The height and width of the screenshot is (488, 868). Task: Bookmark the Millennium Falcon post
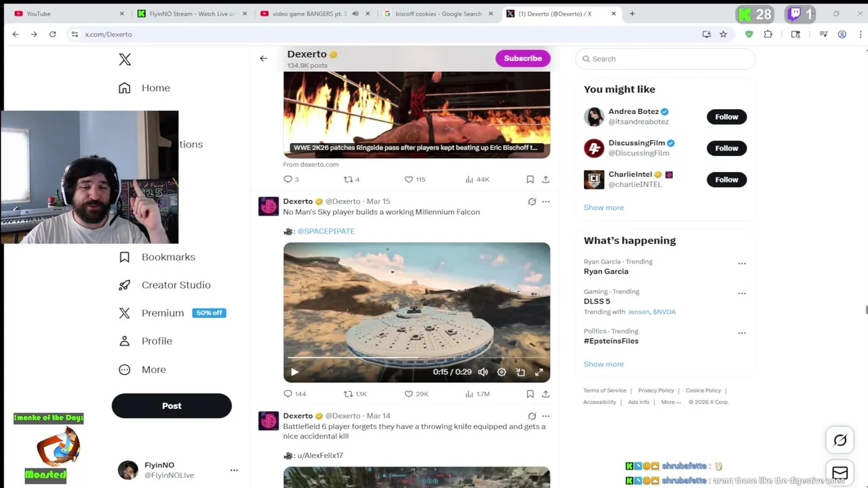coord(530,394)
